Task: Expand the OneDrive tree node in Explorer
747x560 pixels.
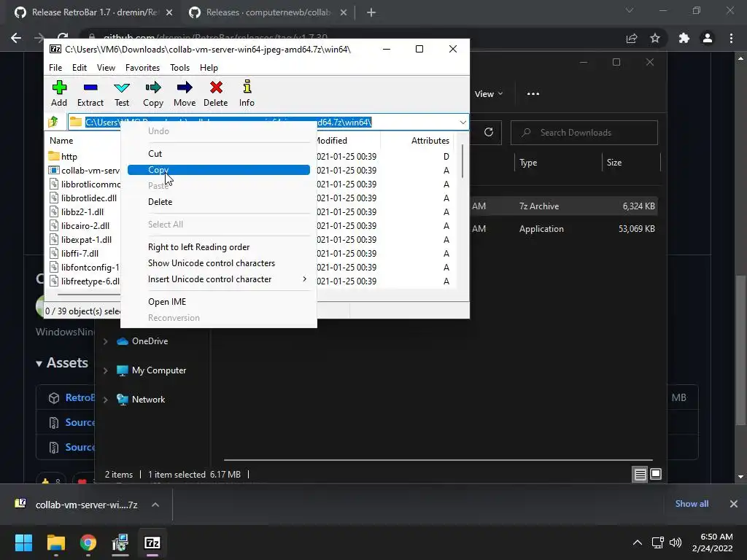Action: coord(106,341)
